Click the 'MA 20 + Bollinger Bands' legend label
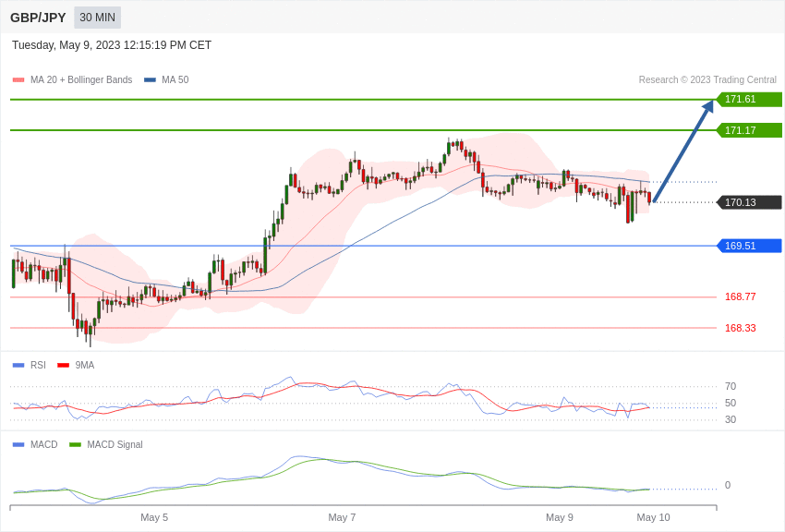The image size is (785, 532). 81,79
